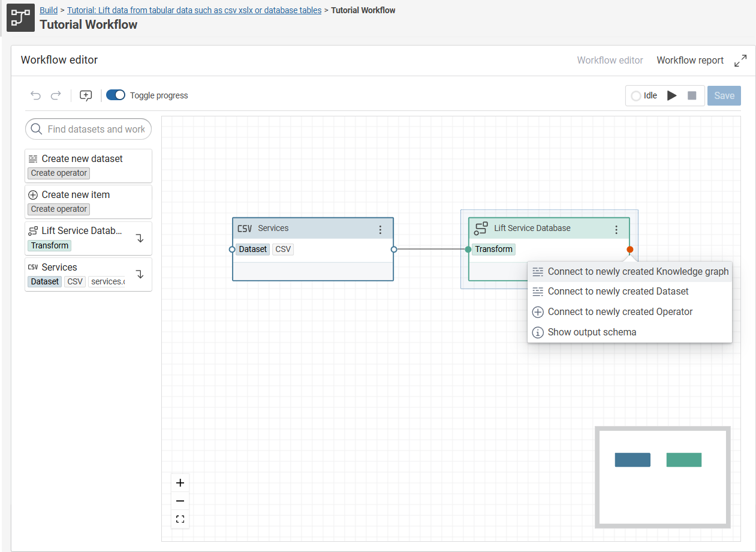Open the Build breadcrumb link
Viewport: 756px width, 552px height.
coord(49,10)
